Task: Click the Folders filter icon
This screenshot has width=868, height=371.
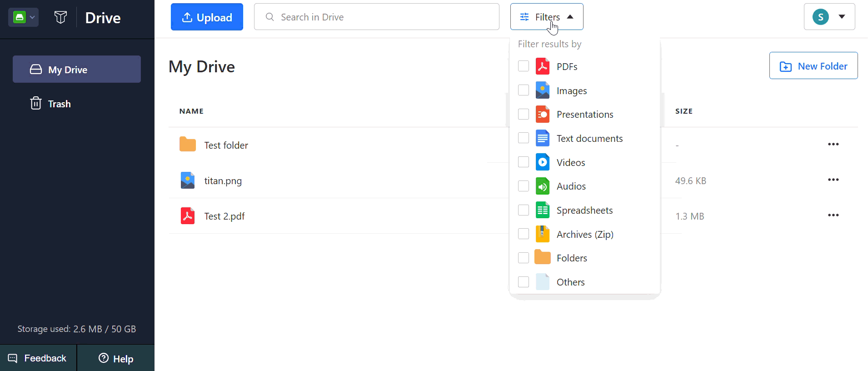Action: coord(543,257)
